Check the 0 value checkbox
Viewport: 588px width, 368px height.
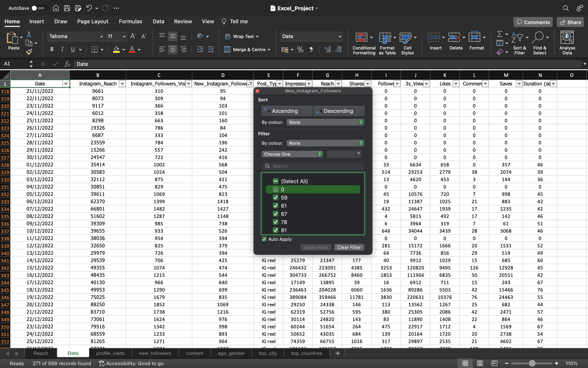[275, 189]
